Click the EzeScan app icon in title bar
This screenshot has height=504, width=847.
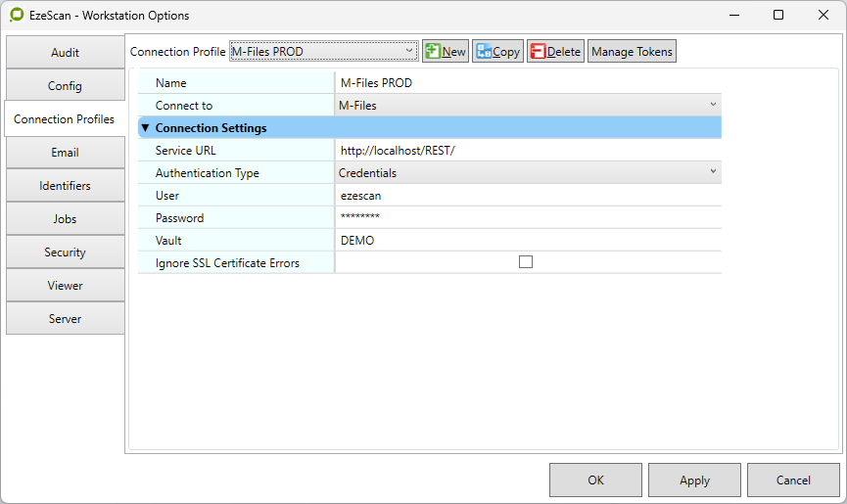[17, 16]
